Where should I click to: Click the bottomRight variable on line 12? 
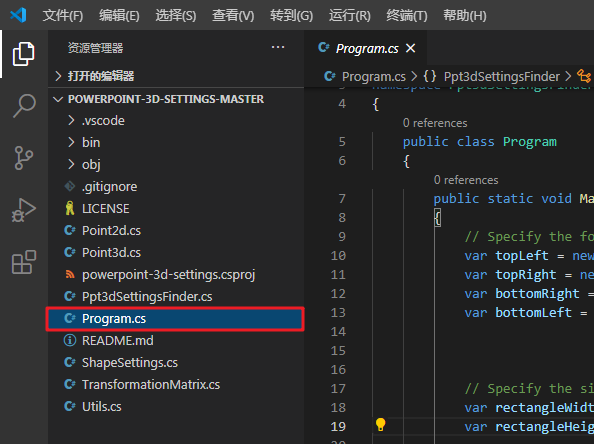(x=537, y=294)
